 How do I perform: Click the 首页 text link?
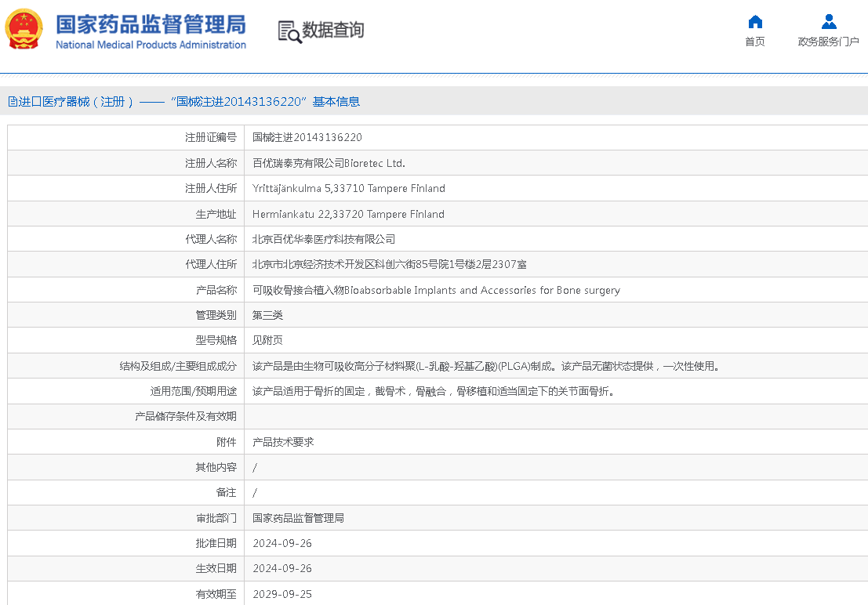pyautogui.click(x=755, y=42)
